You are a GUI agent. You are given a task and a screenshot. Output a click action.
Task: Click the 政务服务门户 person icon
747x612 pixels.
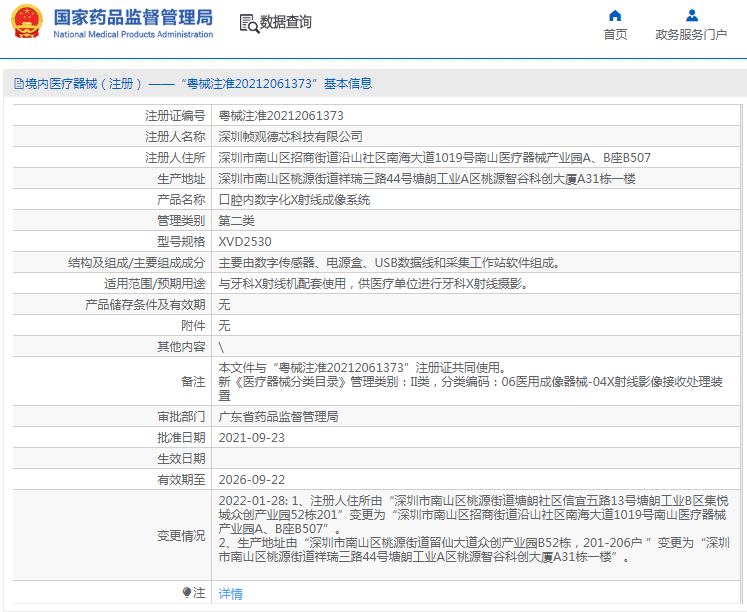(x=692, y=16)
